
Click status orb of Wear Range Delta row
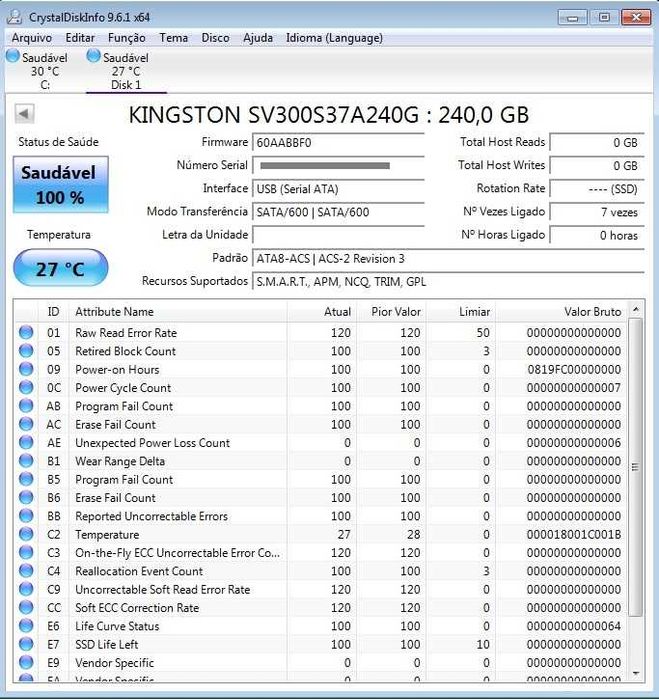(26, 461)
